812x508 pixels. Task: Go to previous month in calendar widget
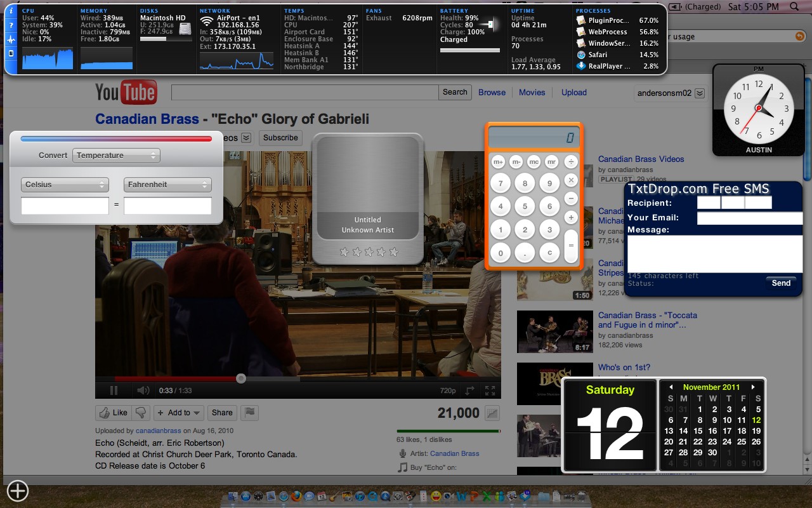[671, 387]
